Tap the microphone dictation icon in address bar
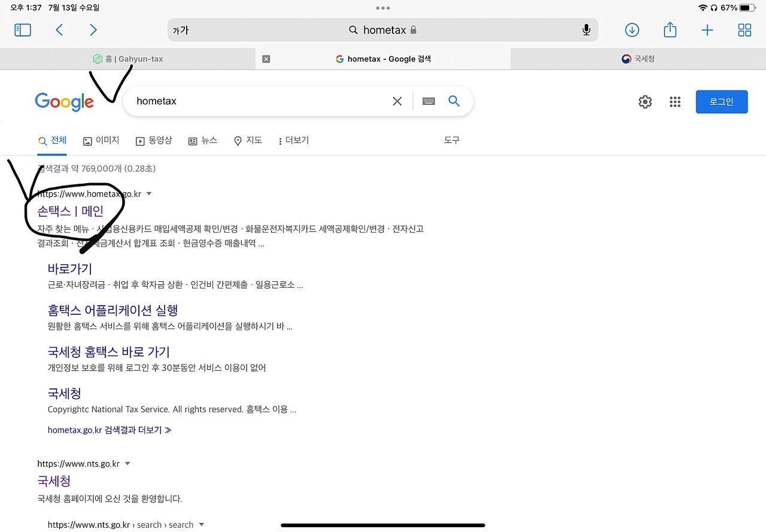The height and width of the screenshot is (532, 766). [x=586, y=30]
